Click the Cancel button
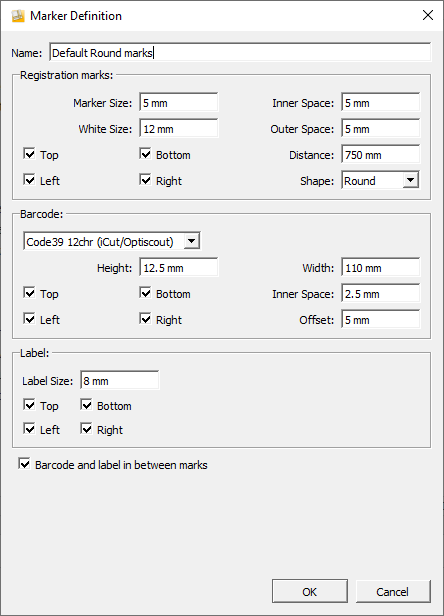Screen dimensions: 444x616 click(393, 591)
